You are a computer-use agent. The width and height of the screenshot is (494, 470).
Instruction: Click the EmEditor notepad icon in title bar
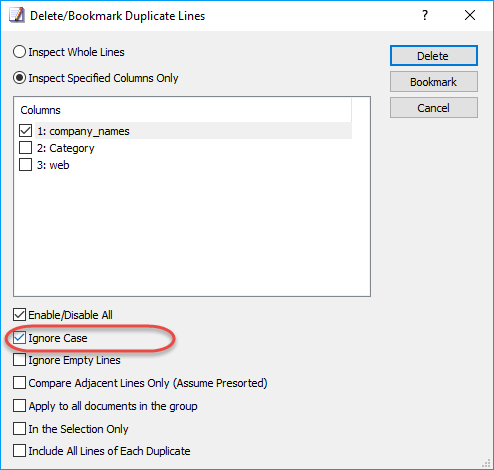click(17, 15)
